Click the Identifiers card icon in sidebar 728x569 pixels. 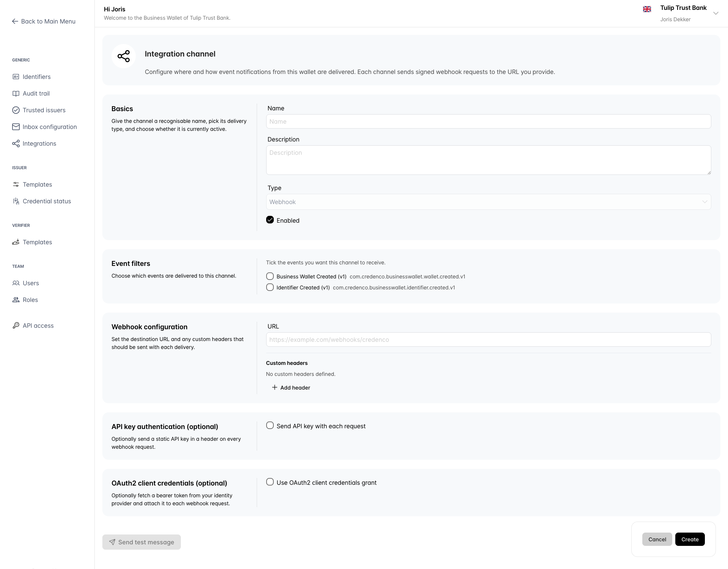16,77
